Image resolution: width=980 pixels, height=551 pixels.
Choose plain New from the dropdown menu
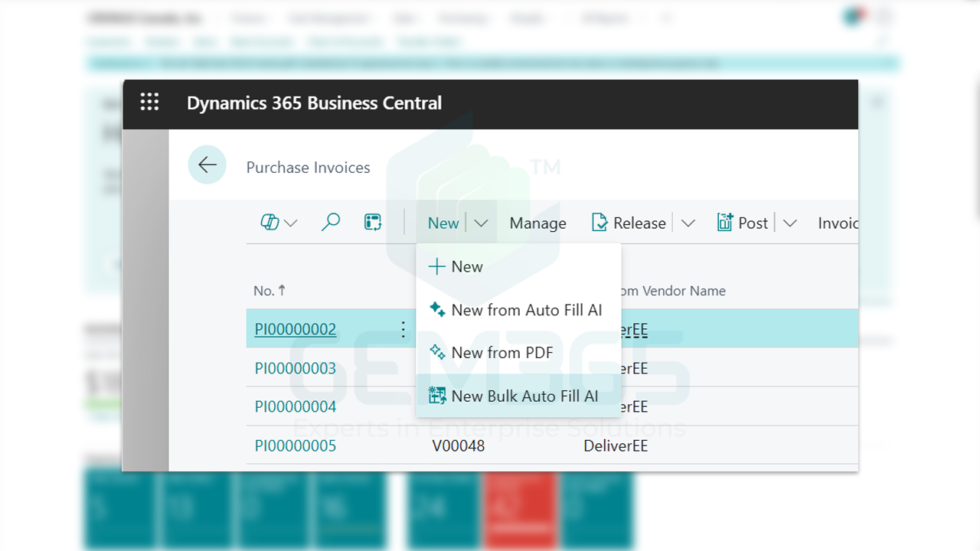coord(518,266)
